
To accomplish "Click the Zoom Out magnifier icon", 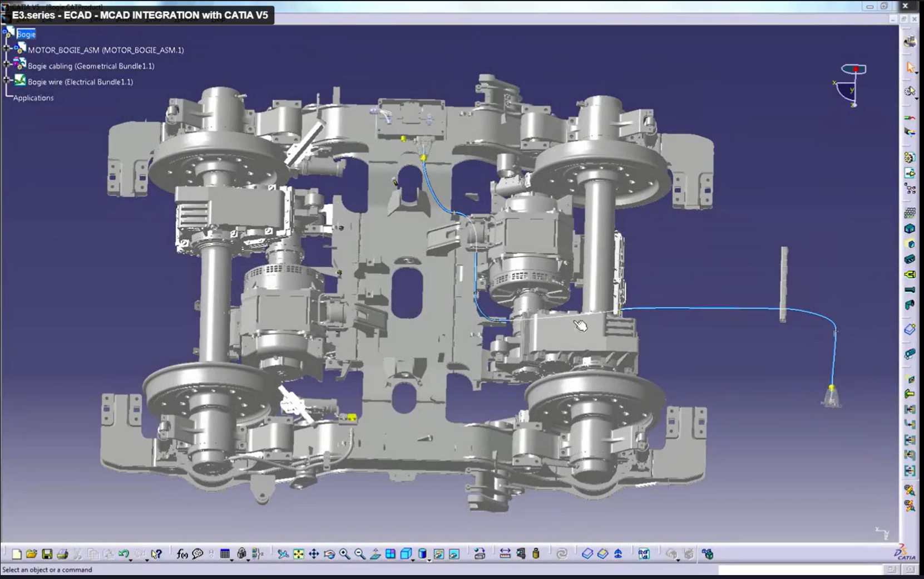I will click(359, 554).
